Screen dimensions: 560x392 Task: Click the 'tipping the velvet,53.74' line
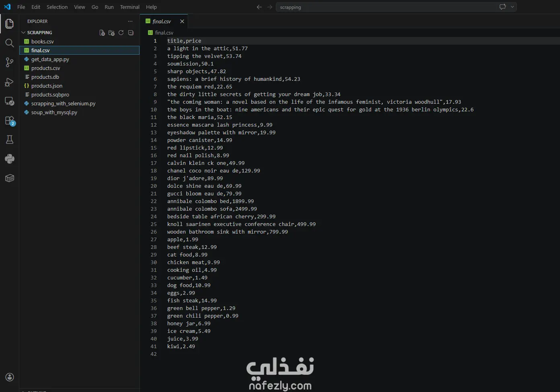tap(204, 56)
